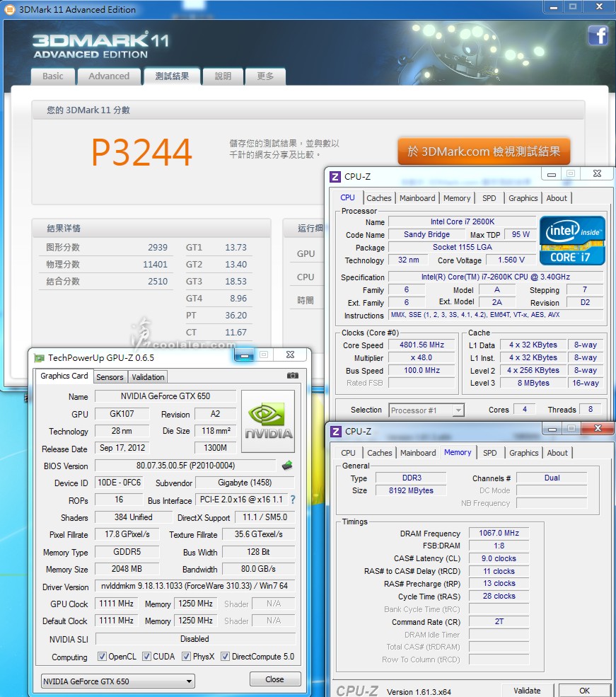
Task: Open Memory tab in upper CPU-Z window
Action: pyautogui.click(x=457, y=198)
